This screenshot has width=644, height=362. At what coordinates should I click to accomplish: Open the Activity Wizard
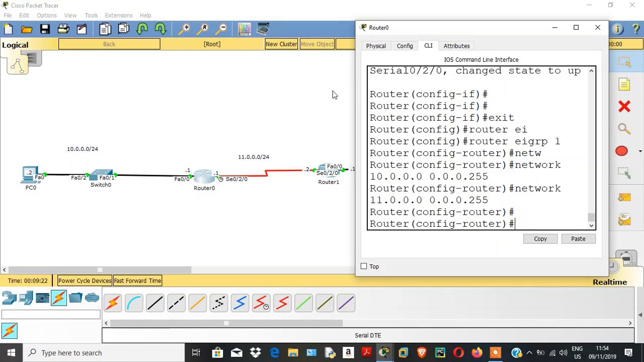(x=81, y=29)
